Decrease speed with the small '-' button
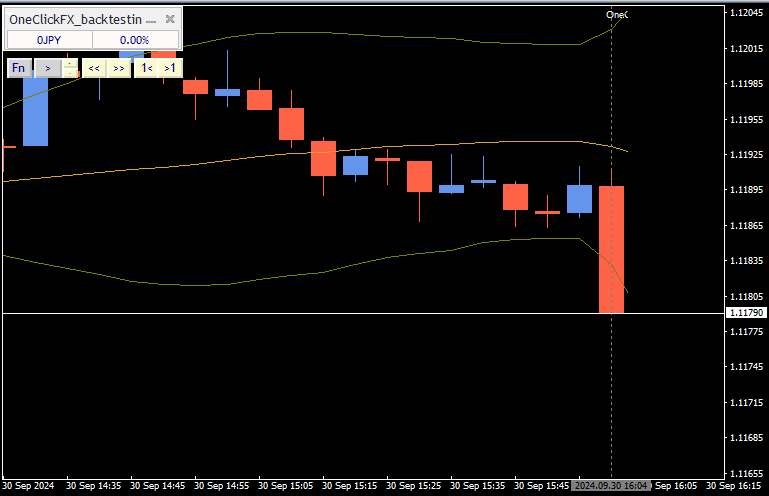Image resolution: width=769 pixels, height=496 pixels. point(70,73)
